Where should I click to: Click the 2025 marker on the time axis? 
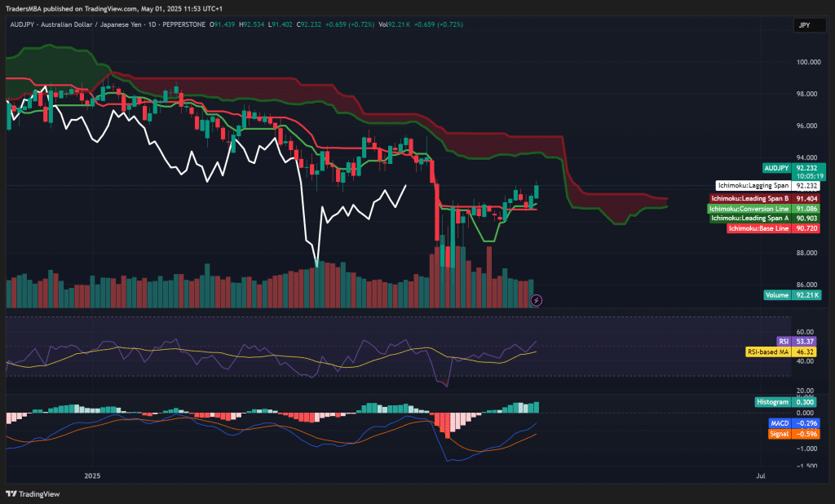pyautogui.click(x=92, y=475)
